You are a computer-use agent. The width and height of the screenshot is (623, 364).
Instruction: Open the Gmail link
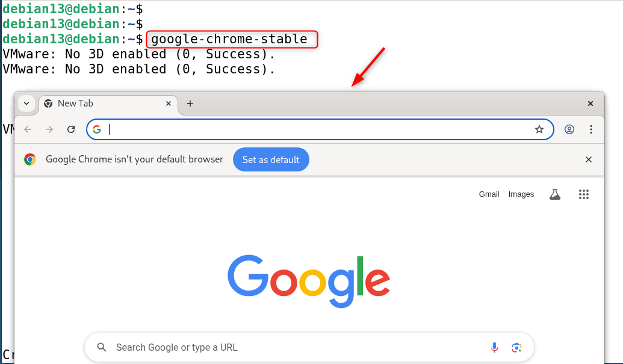point(489,194)
